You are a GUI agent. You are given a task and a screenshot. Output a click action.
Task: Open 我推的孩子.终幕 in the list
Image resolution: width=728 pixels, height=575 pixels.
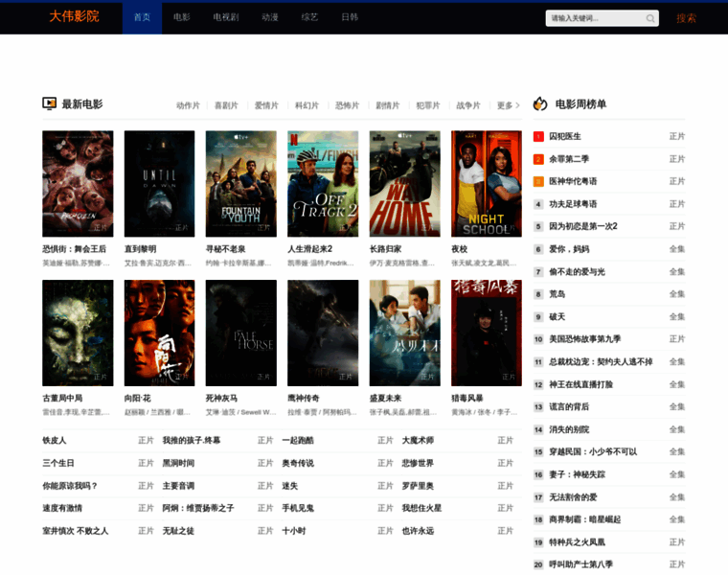coord(192,440)
